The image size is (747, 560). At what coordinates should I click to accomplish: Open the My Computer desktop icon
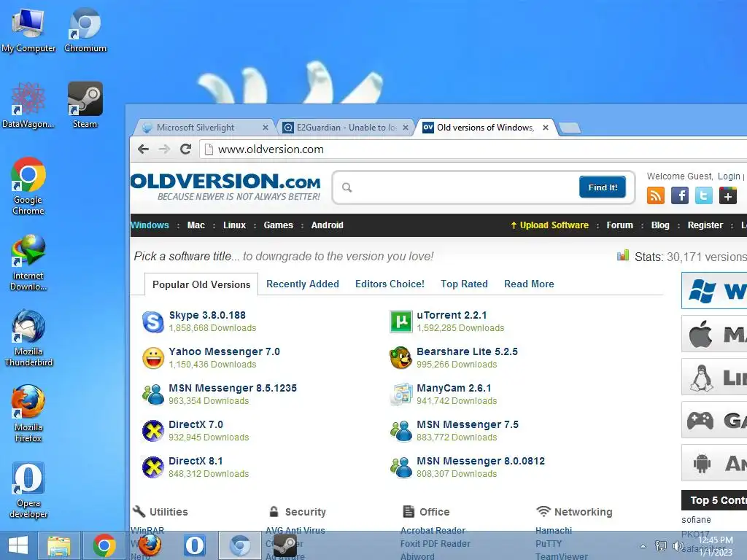(28, 31)
